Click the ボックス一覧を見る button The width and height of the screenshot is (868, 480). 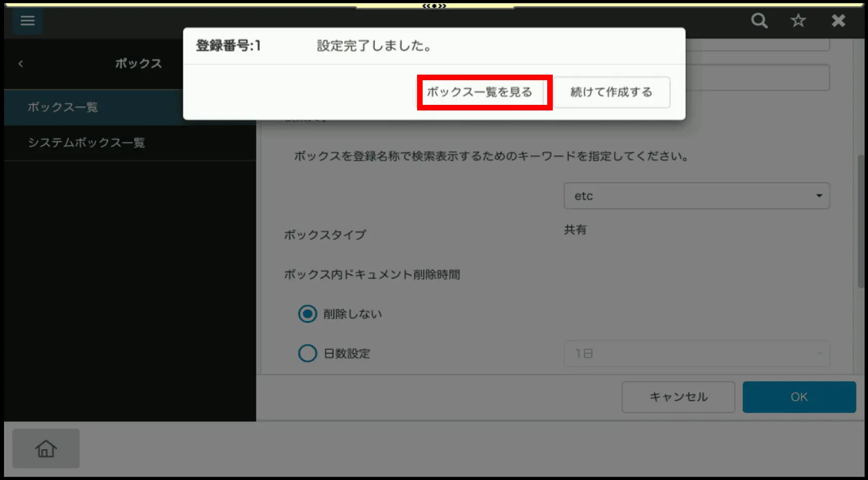(480, 92)
